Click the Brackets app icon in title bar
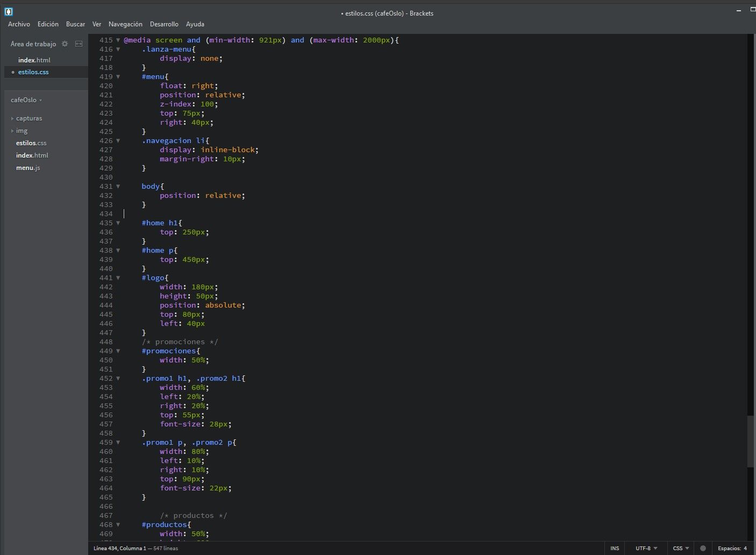 pyautogui.click(x=9, y=11)
